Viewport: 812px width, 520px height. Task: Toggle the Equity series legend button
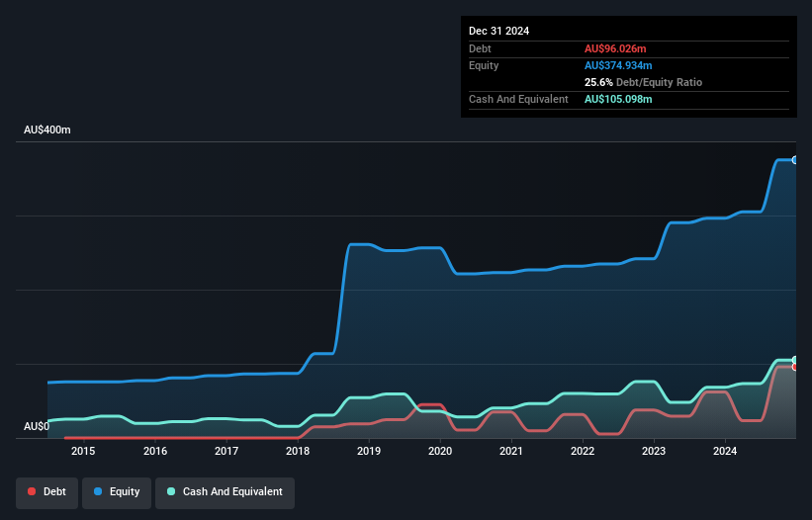pos(117,492)
